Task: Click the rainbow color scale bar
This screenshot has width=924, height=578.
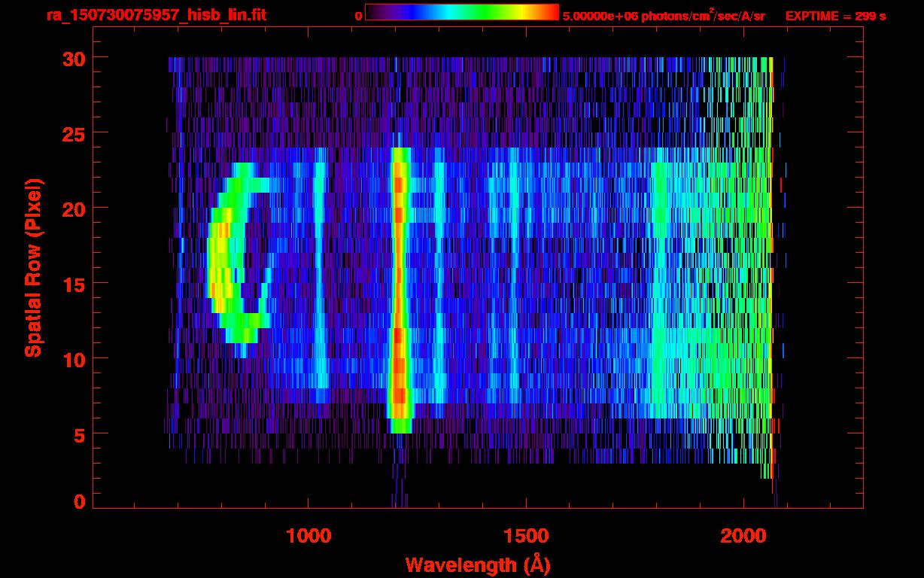Action: [462, 12]
